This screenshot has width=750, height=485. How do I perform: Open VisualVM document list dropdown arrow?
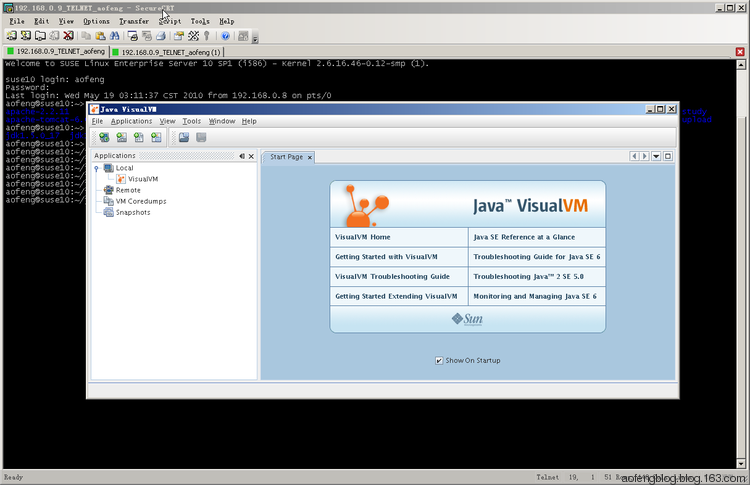point(656,156)
